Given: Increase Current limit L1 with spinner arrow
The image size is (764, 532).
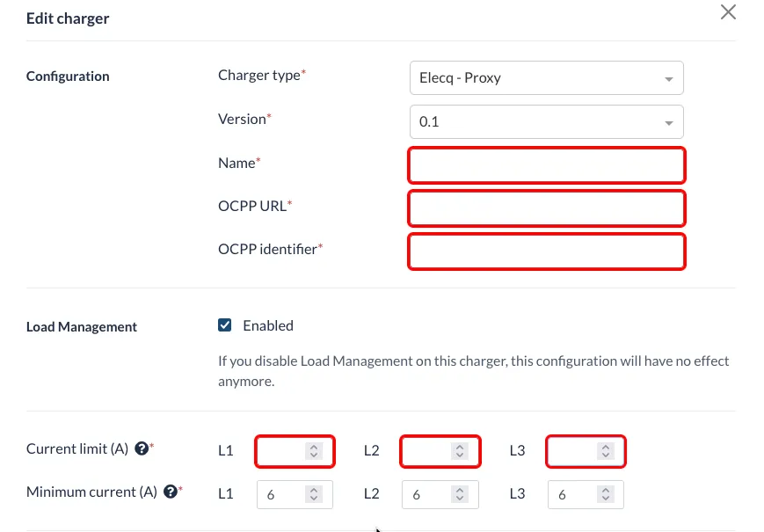Looking at the screenshot, I should tap(314, 447).
